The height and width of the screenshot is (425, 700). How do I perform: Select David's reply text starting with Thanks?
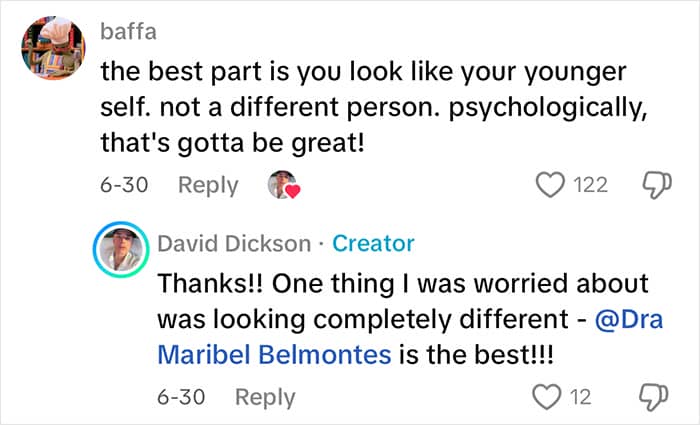(x=400, y=283)
